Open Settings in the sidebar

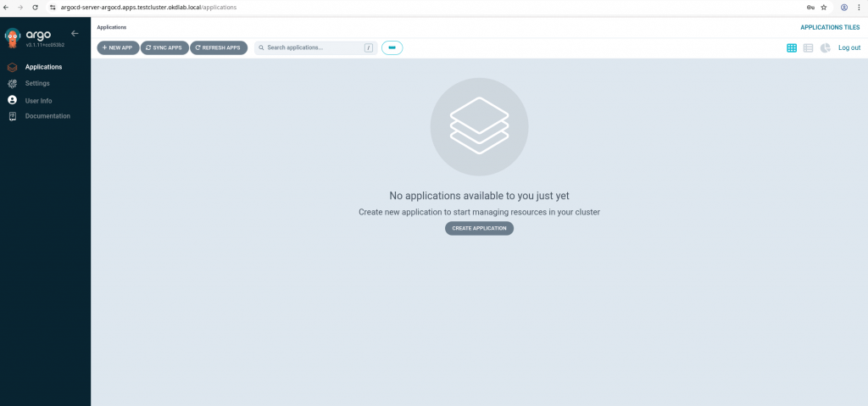37,83
